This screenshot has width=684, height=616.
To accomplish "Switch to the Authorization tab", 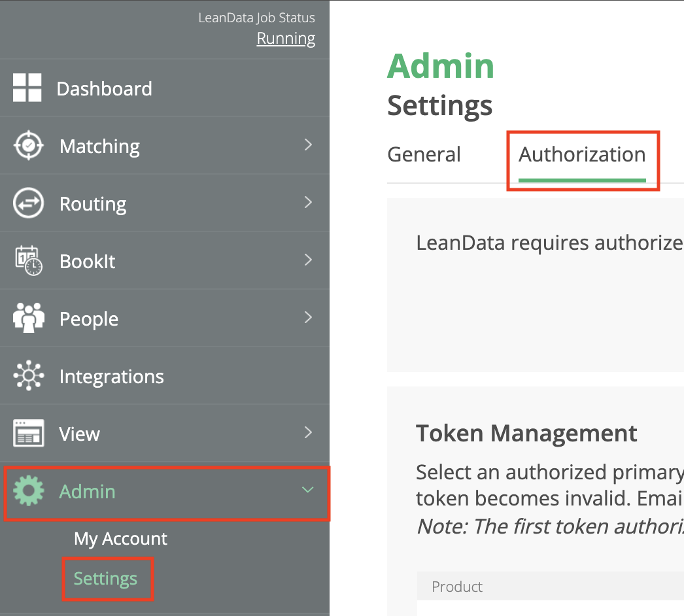I will coord(582,154).
